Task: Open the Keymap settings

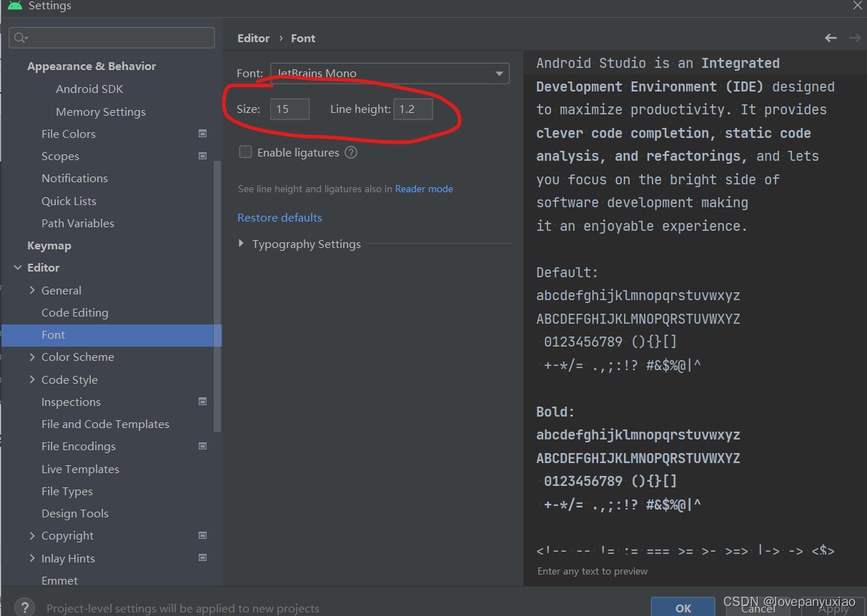Action: [x=49, y=245]
